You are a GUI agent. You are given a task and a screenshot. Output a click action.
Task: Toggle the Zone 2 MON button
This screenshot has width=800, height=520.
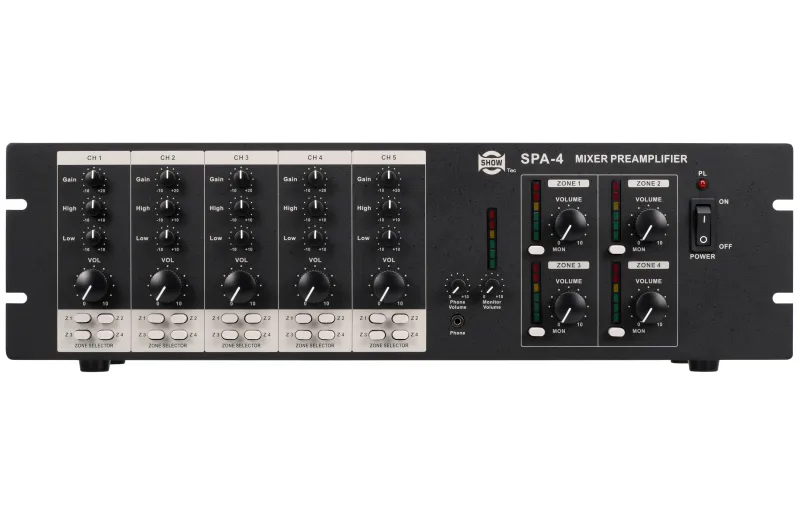pyautogui.click(x=617, y=250)
